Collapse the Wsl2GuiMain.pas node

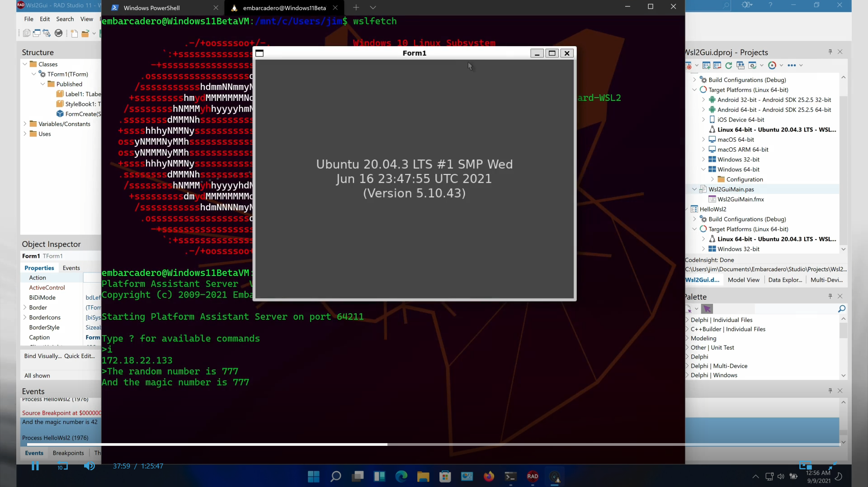click(x=694, y=189)
